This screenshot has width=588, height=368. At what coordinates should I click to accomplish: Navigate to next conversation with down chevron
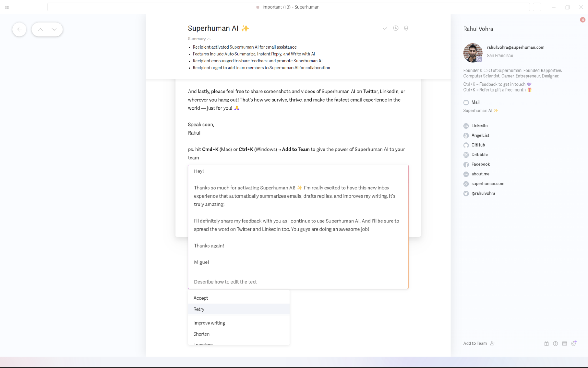click(x=54, y=29)
